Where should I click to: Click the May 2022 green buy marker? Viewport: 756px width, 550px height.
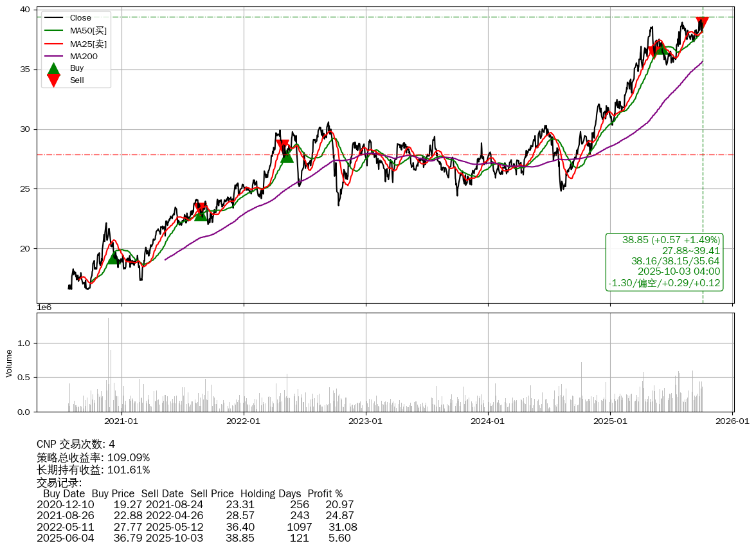tap(287, 156)
